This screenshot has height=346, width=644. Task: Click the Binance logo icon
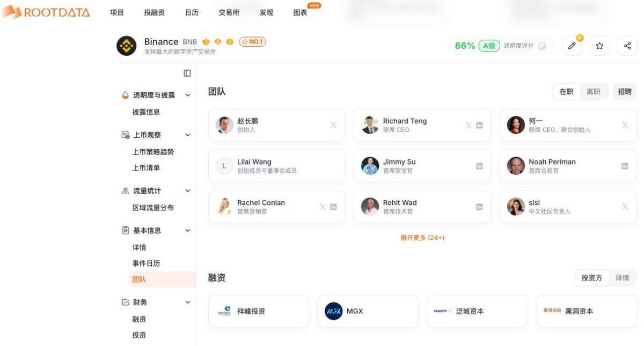pos(127,46)
